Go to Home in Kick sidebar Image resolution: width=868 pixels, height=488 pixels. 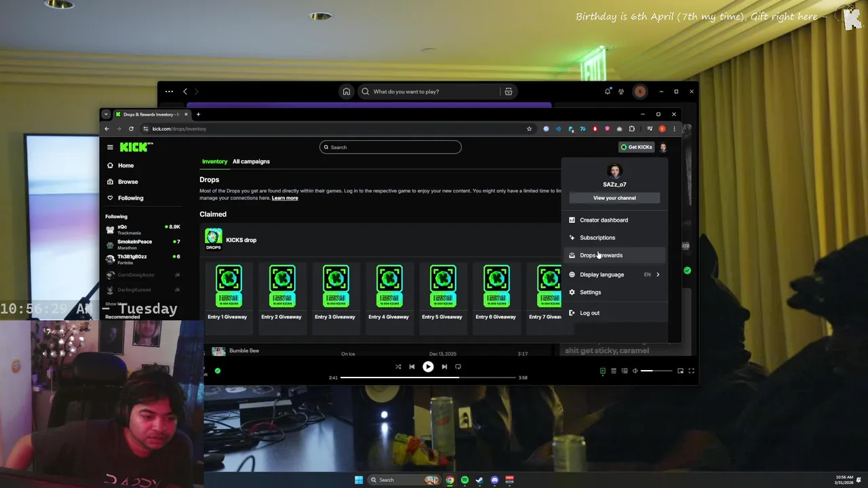point(125,165)
